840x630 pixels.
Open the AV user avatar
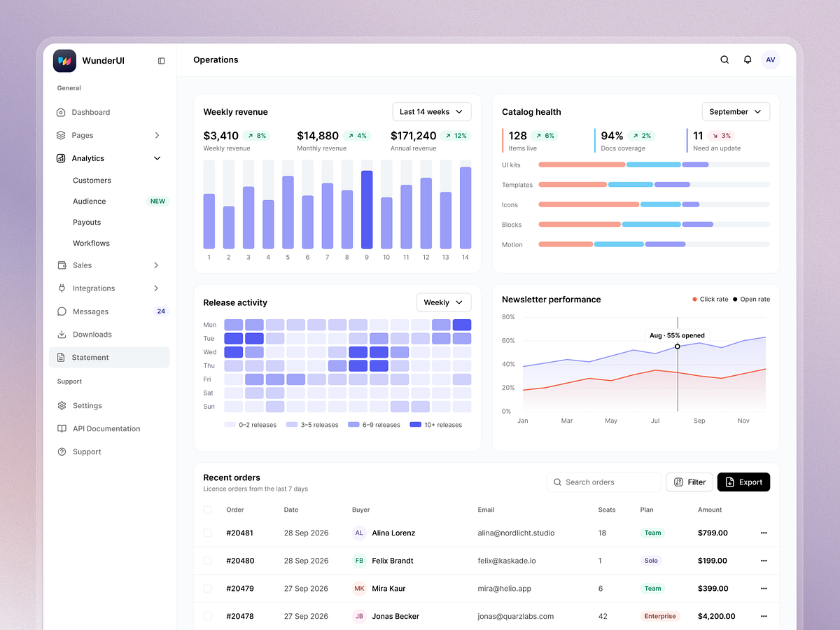click(x=771, y=60)
